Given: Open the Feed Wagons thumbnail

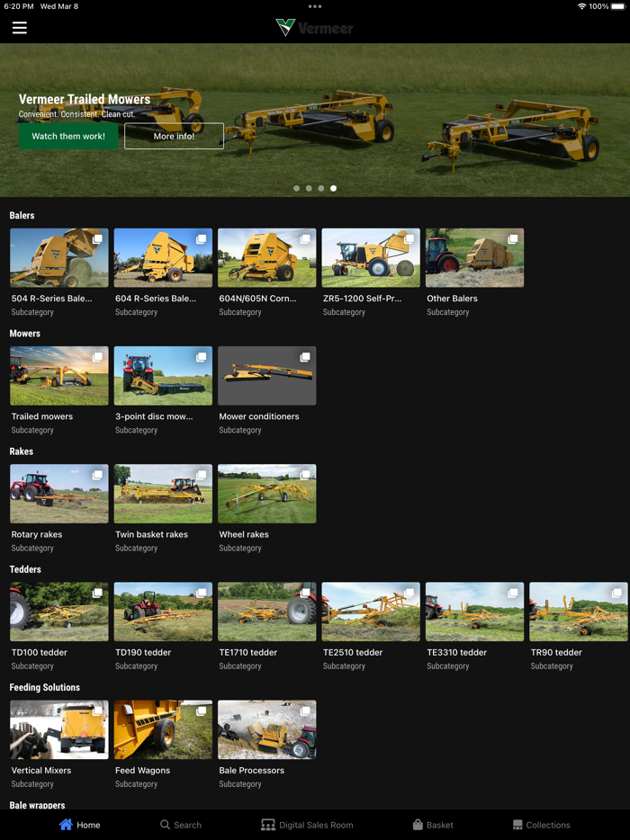Looking at the screenshot, I should tap(163, 729).
